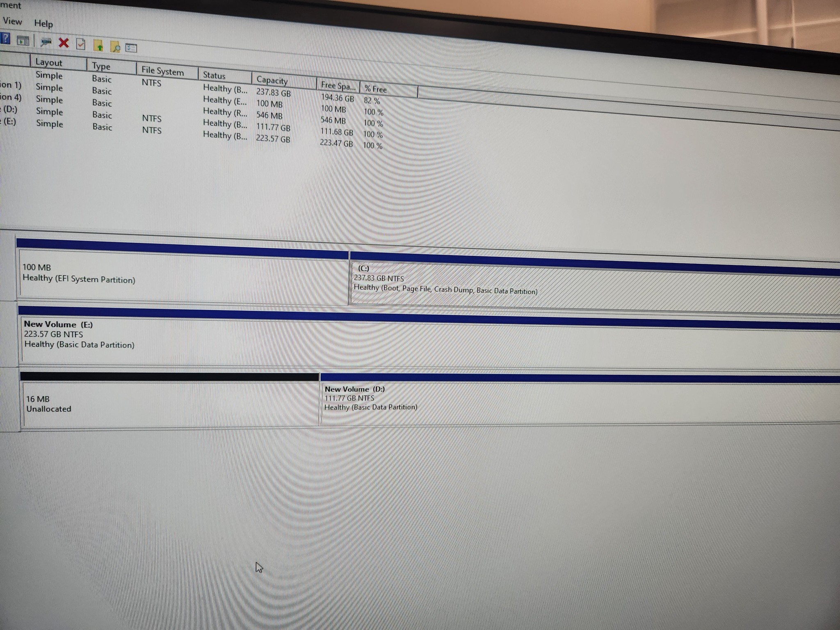The height and width of the screenshot is (630, 840).
Task: Click the Healthy (E... status cell
Action: point(225,100)
